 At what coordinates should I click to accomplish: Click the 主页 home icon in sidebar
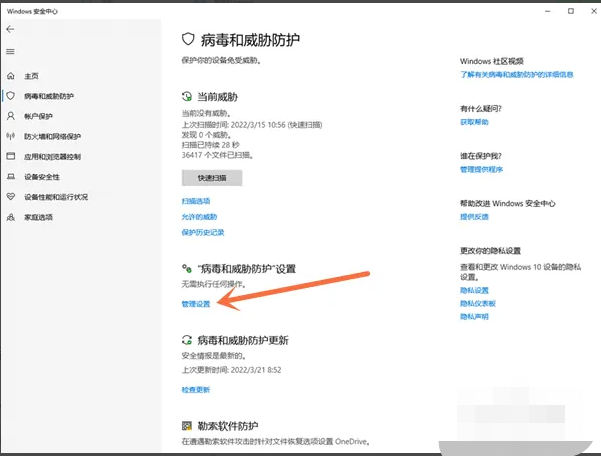[x=10, y=76]
